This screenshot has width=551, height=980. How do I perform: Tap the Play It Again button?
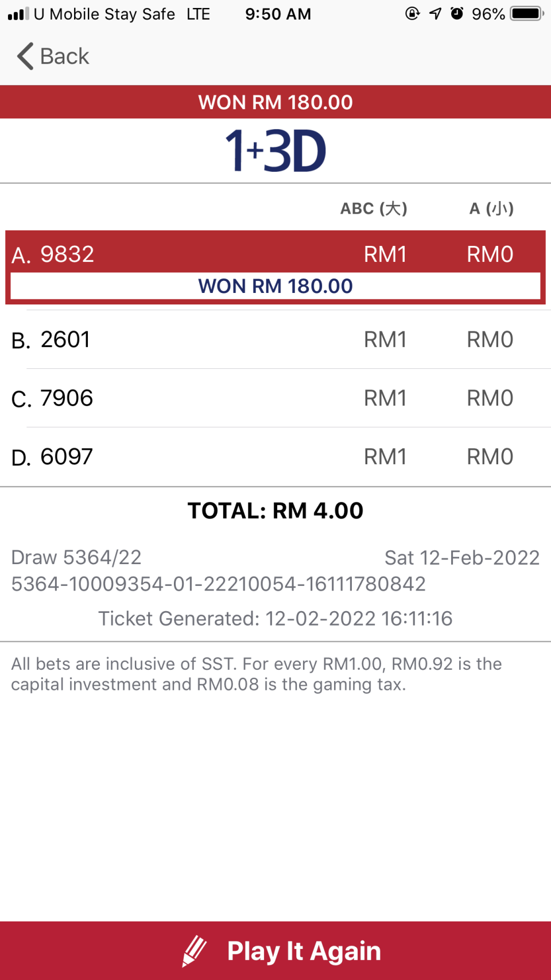275,951
